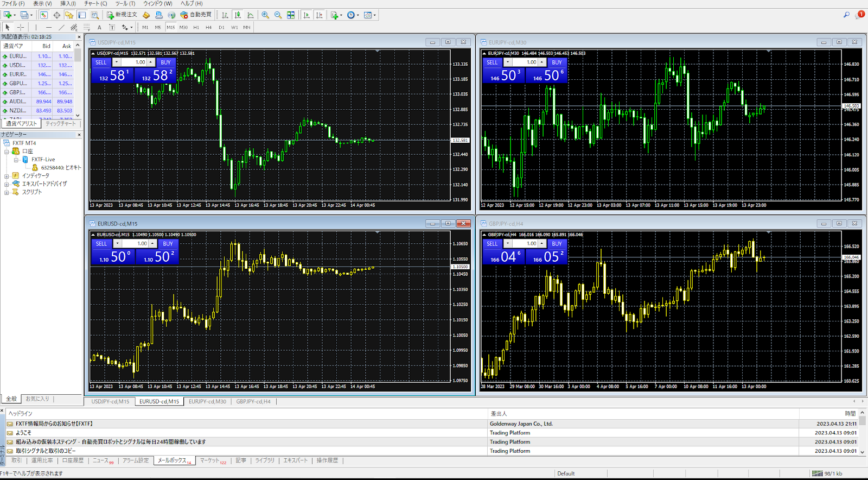Draw a vertical line tool icon

click(x=36, y=27)
